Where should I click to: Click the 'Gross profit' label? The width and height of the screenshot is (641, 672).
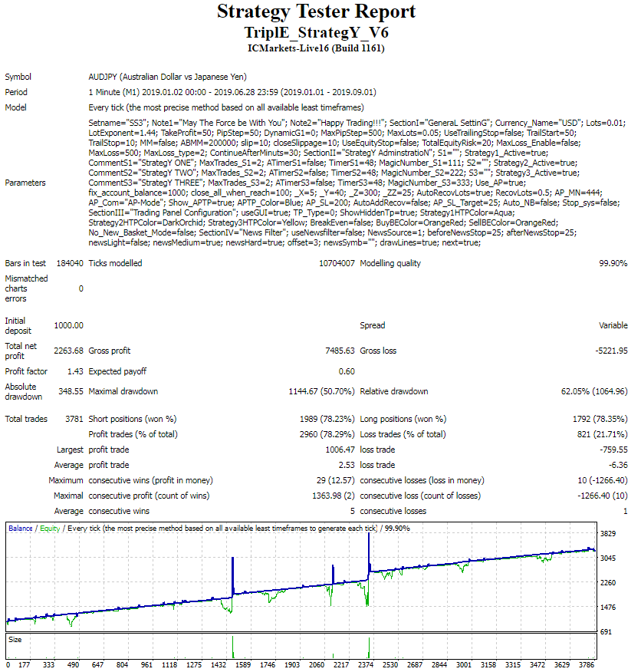pos(109,351)
